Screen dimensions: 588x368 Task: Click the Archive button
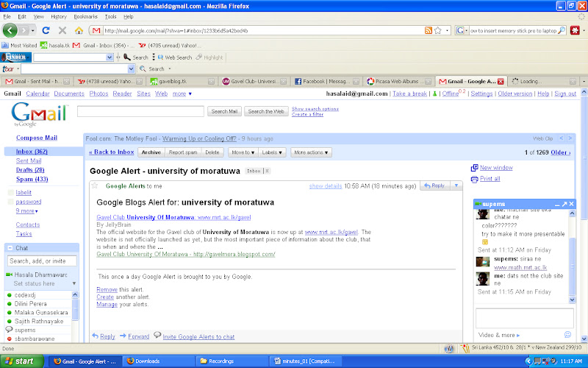(x=151, y=152)
